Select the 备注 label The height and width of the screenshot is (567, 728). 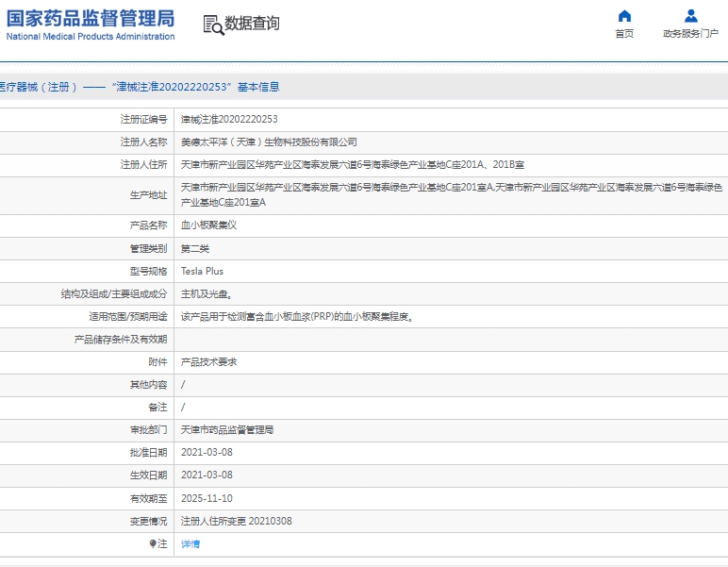coord(157,408)
